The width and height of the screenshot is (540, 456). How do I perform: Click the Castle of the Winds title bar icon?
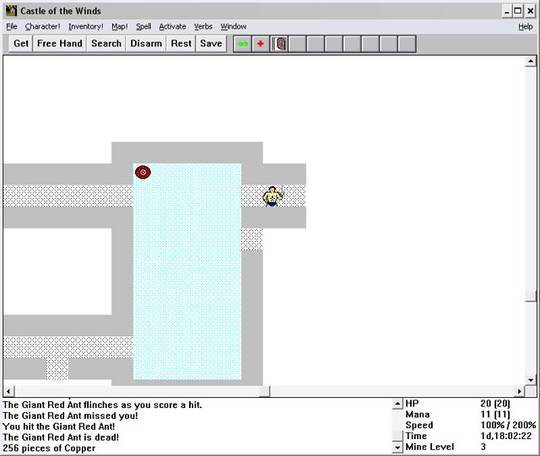pos(11,11)
